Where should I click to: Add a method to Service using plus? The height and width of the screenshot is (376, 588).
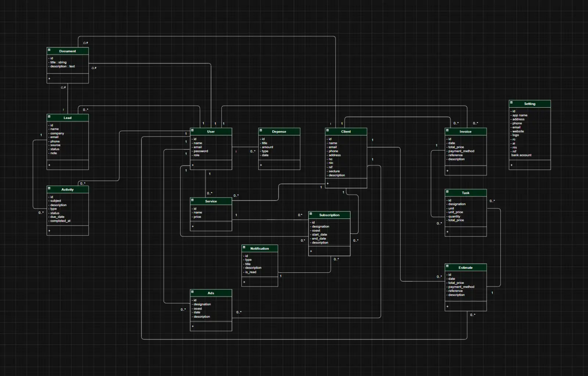[x=193, y=226]
